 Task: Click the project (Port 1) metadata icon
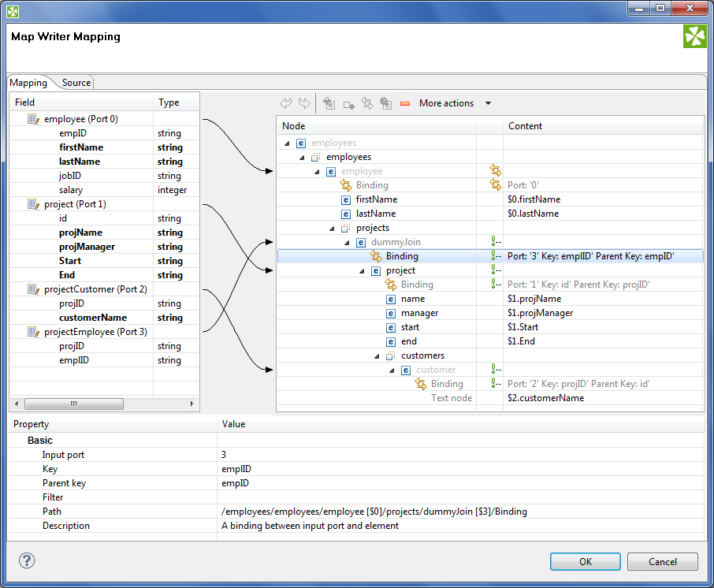coord(33,204)
